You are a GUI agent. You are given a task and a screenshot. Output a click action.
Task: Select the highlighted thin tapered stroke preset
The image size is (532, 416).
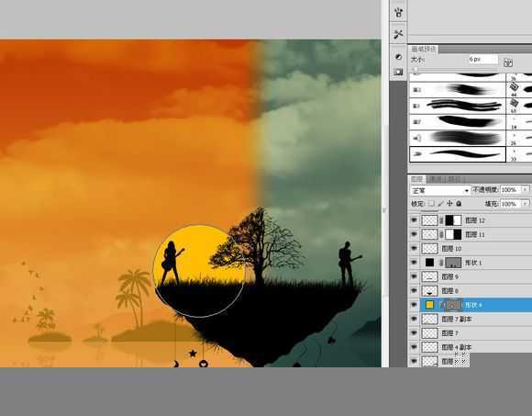[458, 154]
